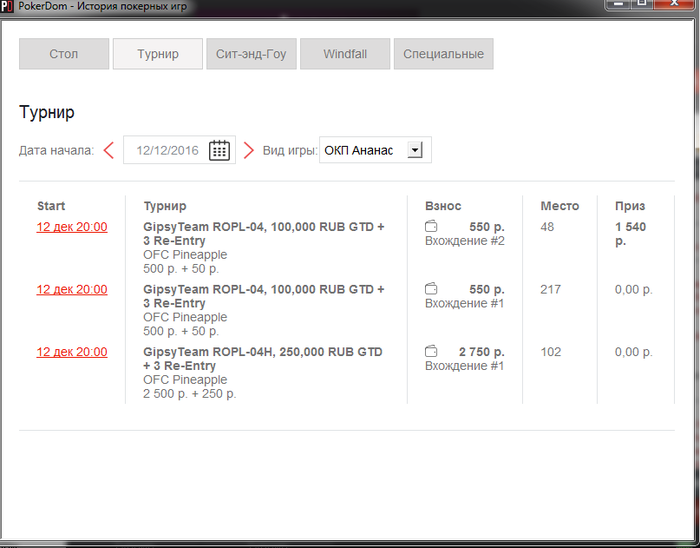
Task: Click the ROPL-04H 250,000 RUB GTD tournament name
Action: coord(263,359)
